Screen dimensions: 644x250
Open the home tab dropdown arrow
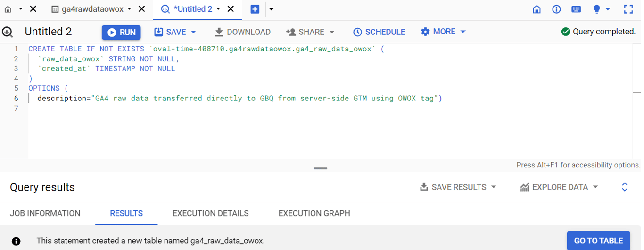click(x=20, y=9)
